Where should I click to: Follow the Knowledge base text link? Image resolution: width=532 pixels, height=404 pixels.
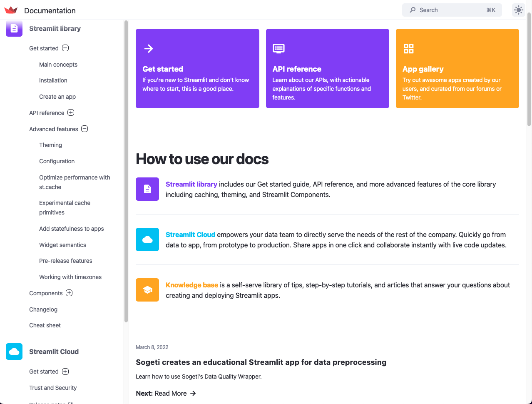pyautogui.click(x=192, y=285)
